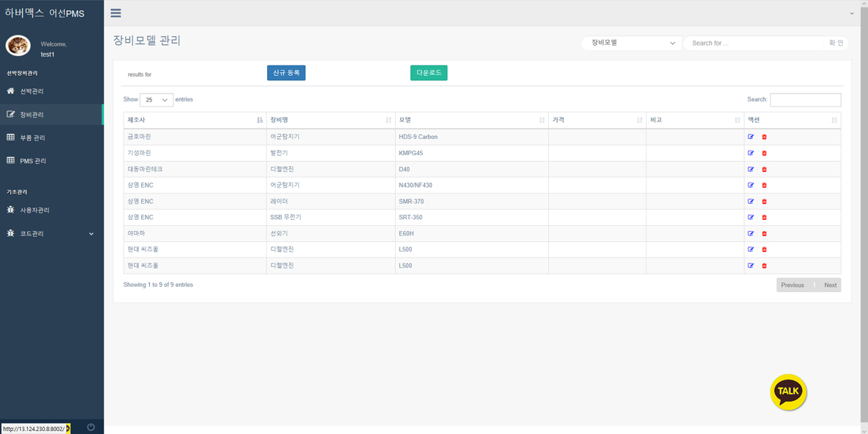Sort table by 모델 column
This screenshot has width=868, height=434.
[472, 120]
